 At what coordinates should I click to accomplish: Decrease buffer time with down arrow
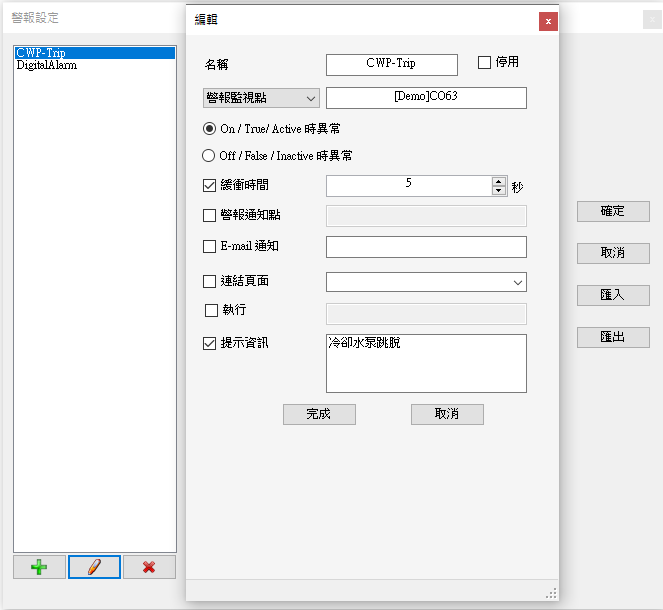(499, 190)
